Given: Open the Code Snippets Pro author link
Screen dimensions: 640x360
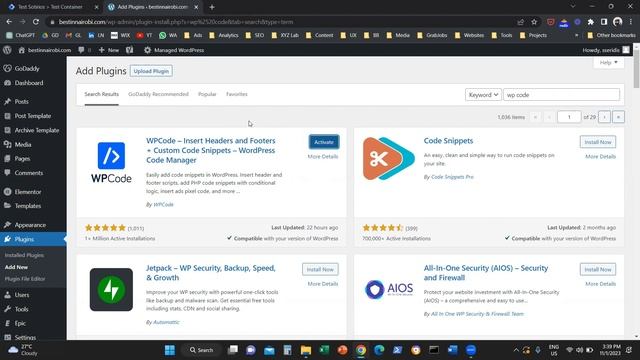Looking at the screenshot, I should coord(452,177).
